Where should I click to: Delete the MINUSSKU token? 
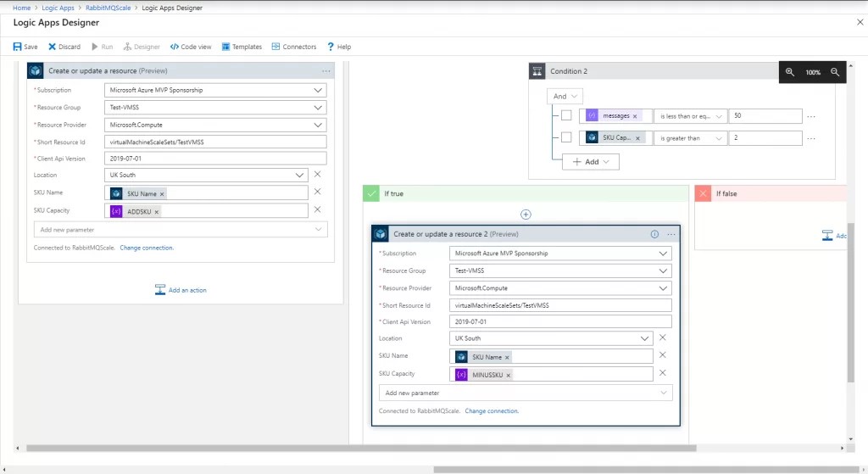click(x=509, y=376)
